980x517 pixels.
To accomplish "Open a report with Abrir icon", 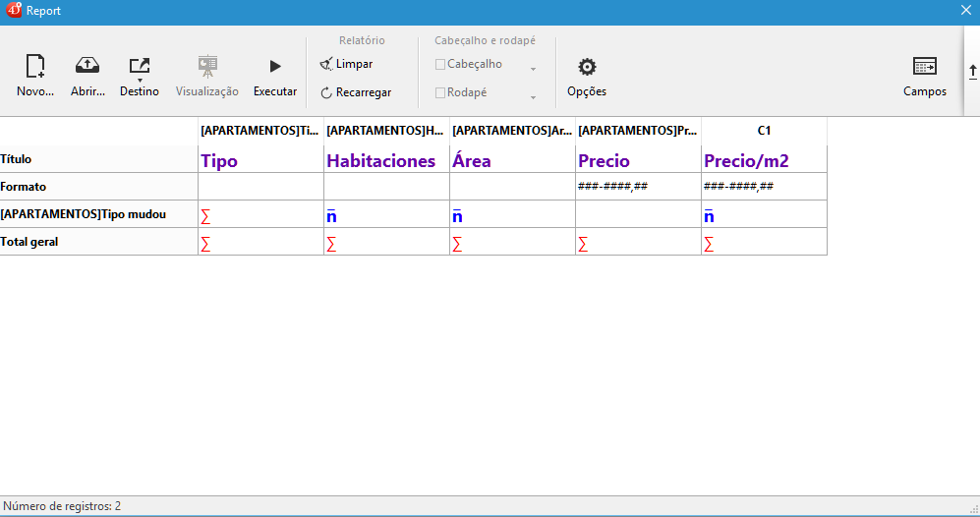I will click(x=87, y=67).
